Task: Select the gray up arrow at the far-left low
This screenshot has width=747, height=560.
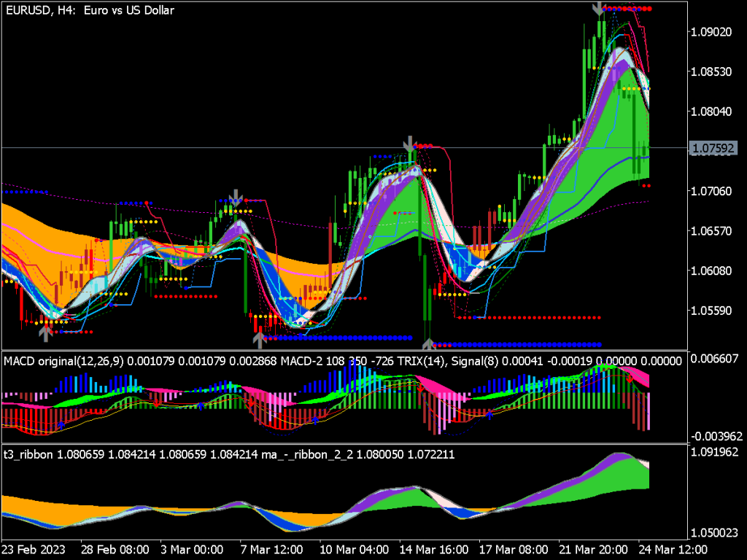Action: coord(45,333)
